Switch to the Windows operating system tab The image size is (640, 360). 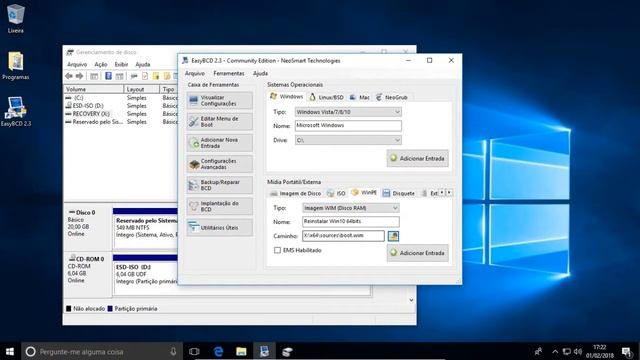pos(287,97)
